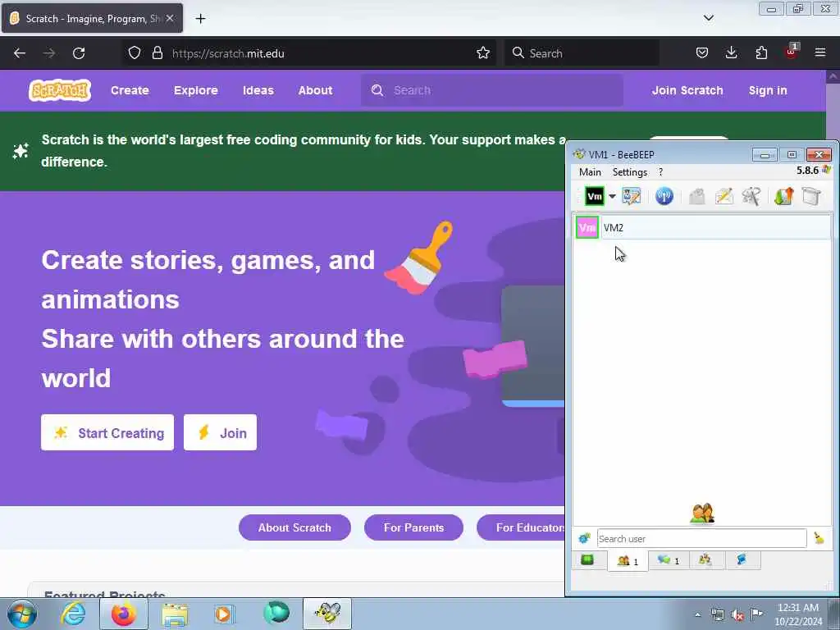
Task: Click the Scratch logo
Action: 59,90
